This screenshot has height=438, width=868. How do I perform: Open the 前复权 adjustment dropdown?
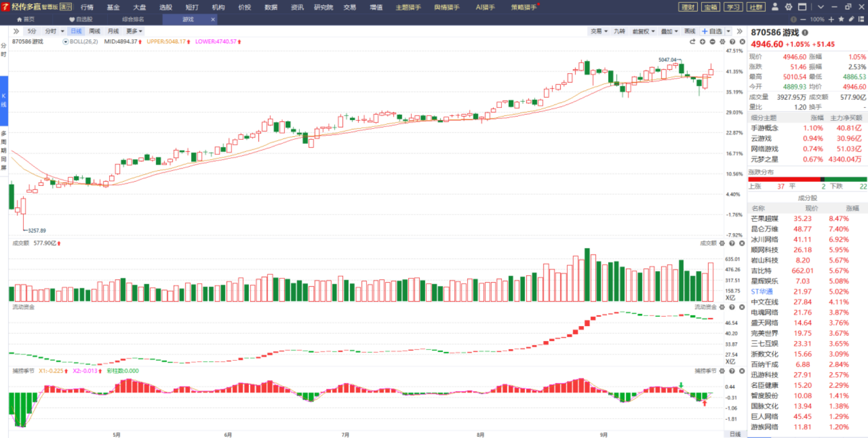[x=643, y=31]
